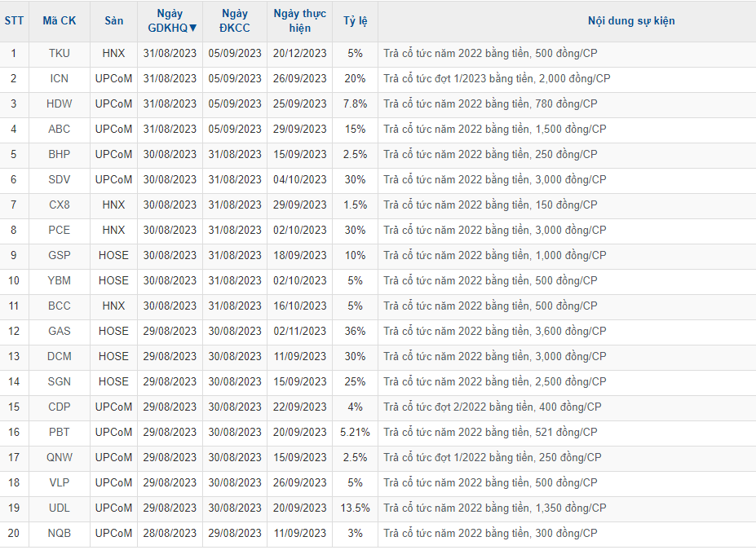Click the SDV dividend event description

[494, 179]
